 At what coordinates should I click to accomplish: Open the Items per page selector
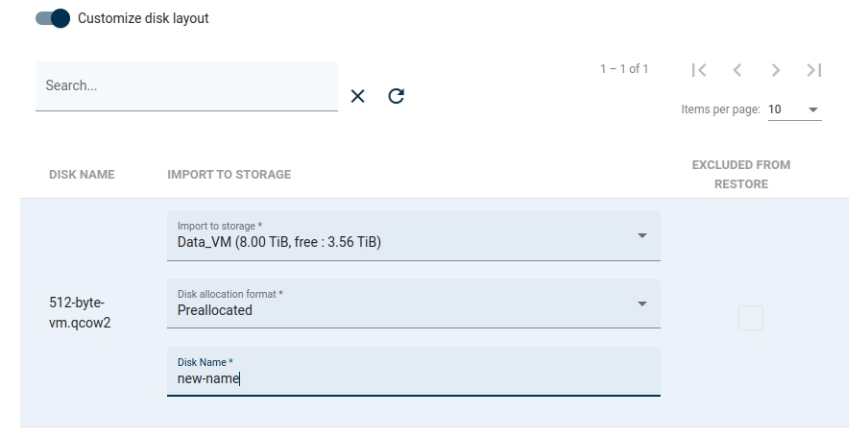pos(794,109)
